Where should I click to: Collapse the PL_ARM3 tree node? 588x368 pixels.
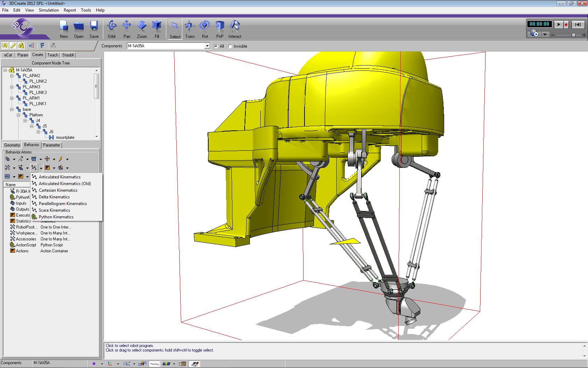coord(12,87)
